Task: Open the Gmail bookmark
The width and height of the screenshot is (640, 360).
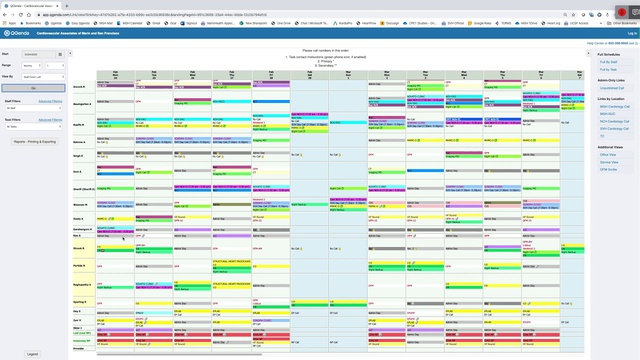Action: point(153,23)
